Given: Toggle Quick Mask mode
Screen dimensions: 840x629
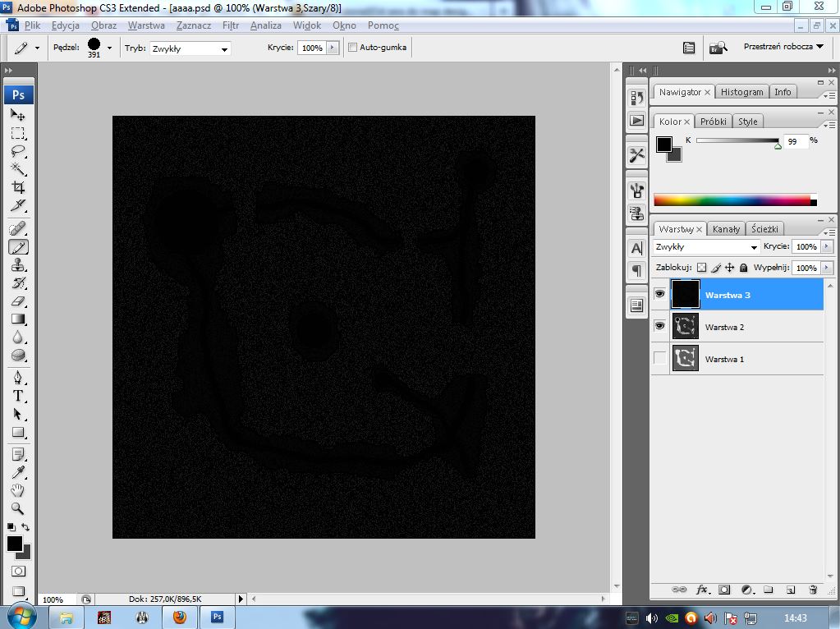Looking at the screenshot, I should [18, 572].
